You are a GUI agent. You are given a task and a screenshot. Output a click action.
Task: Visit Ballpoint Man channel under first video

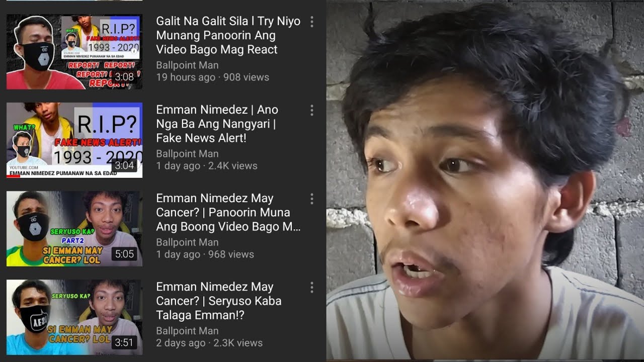point(187,65)
